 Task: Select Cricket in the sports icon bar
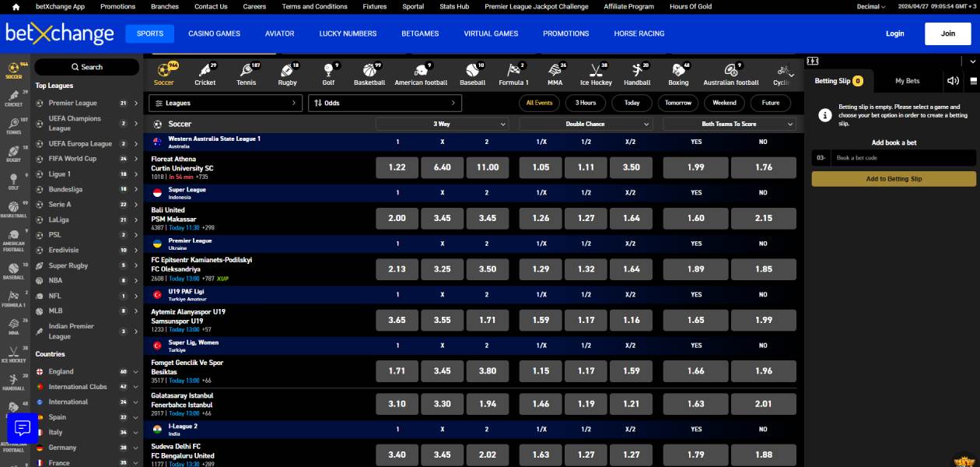pos(205,75)
